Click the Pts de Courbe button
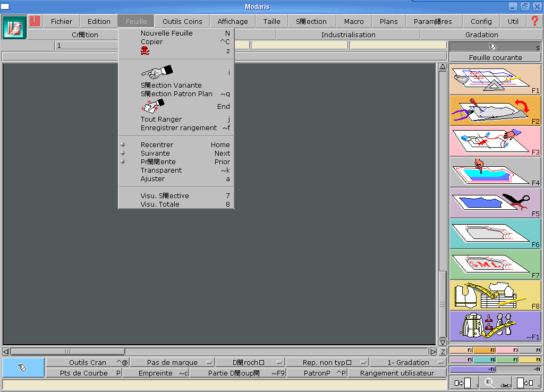 84,373
